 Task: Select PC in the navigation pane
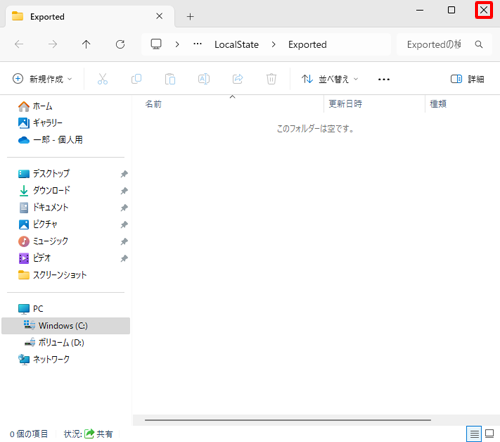point(30,309)
